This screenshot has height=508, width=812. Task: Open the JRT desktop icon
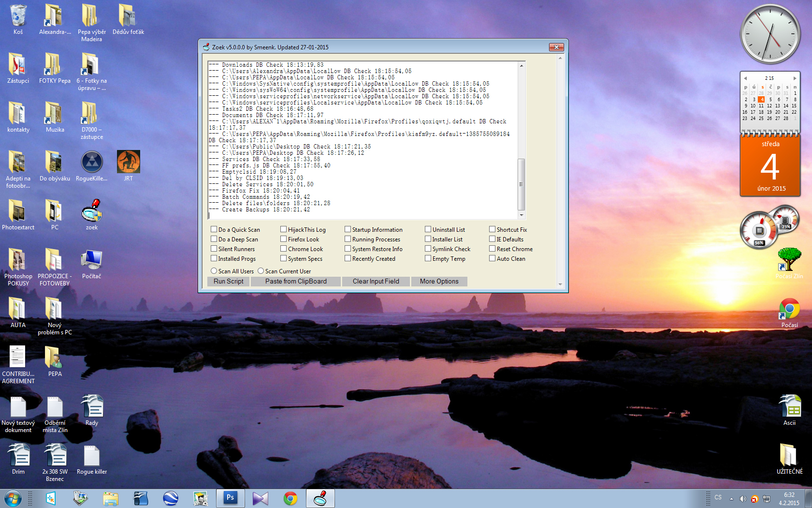pyautogui.click(x=128, y=162)
